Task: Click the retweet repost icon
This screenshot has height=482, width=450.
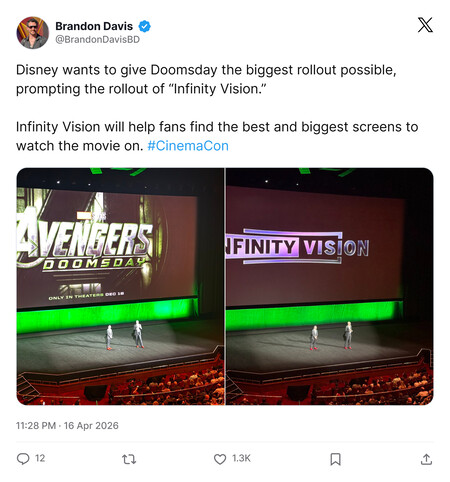Action: (129, 459)
